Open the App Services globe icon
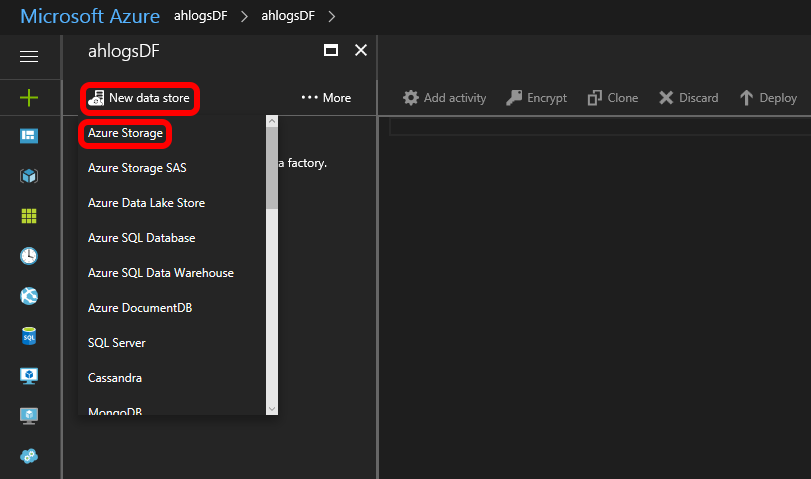 pyautogui.click(x=29, y=296)
